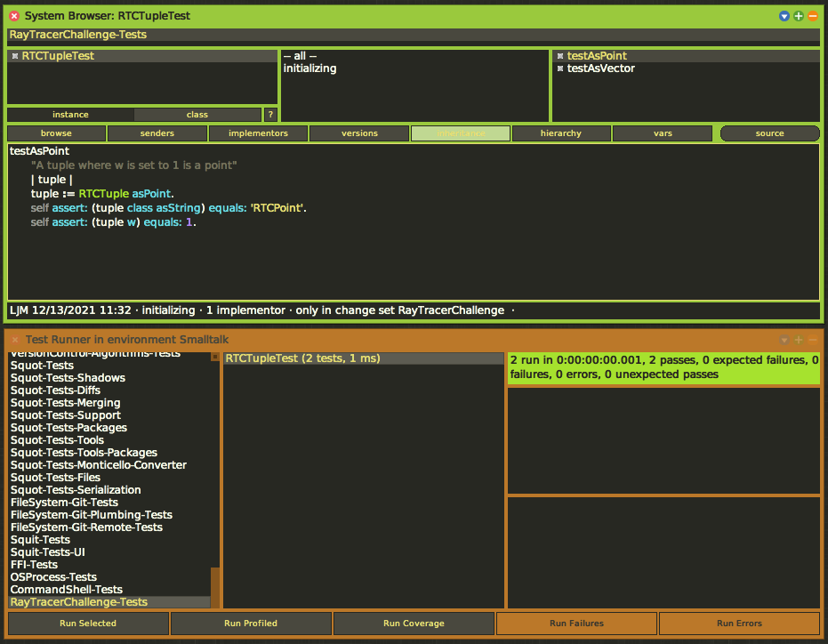Select Squot-Tests in Test Runner

tap(109, 366)
